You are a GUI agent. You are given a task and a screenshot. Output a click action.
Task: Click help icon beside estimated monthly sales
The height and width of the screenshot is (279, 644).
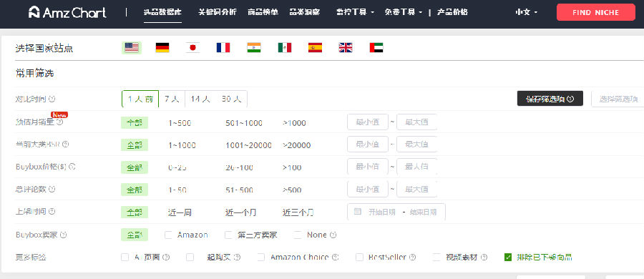(59, 122)
